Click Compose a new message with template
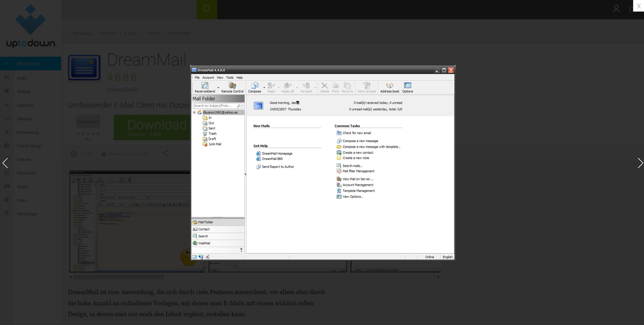Screen dimensions: 644x325 click(368, 147)
